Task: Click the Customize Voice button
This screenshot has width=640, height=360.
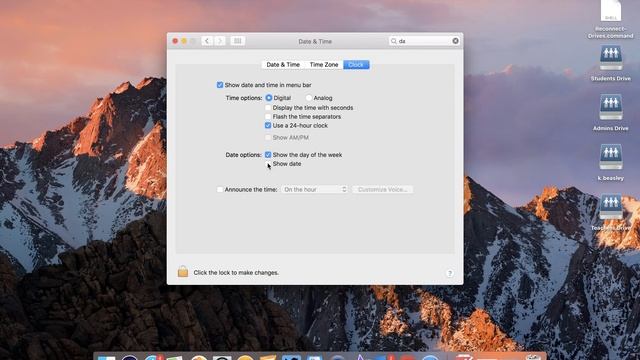Action: pos(382,189)
